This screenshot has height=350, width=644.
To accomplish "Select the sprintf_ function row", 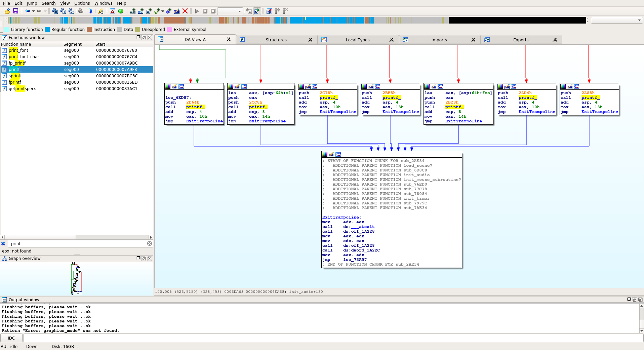I will pyautogui.click(x=77, y=76).
